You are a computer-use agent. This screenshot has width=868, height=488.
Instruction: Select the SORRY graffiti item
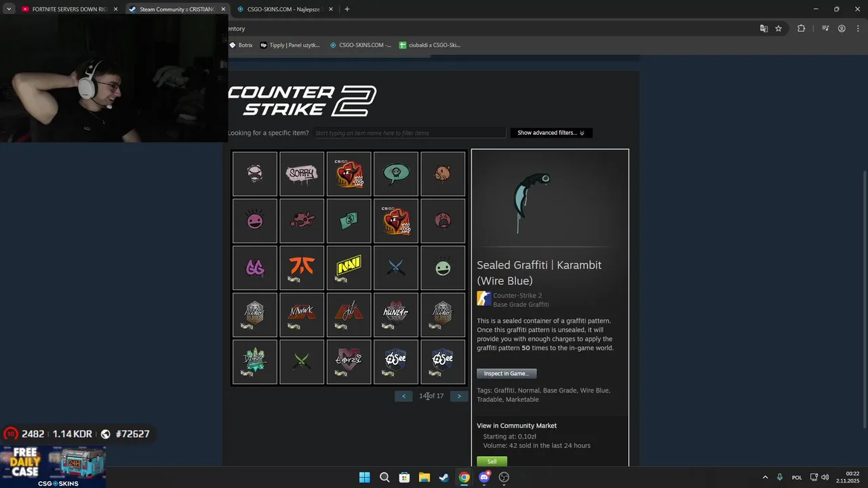[x=302, y=174]
